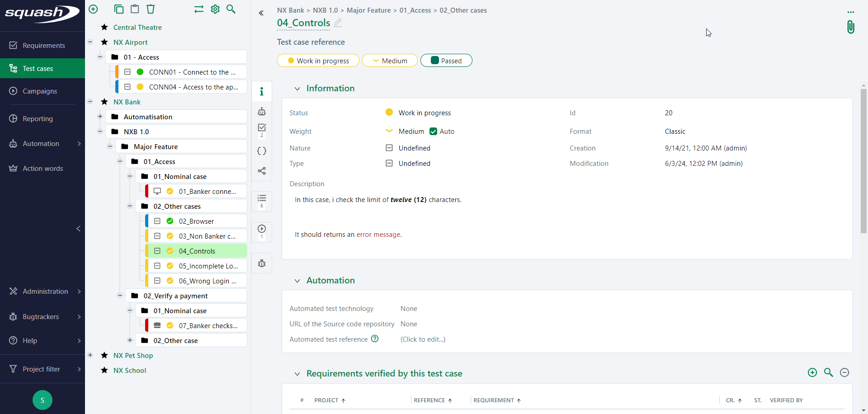Click the add new item plus icon in tree toolbar
The height and width of the screenshot is (414, 868).
[x=93, y=9]
